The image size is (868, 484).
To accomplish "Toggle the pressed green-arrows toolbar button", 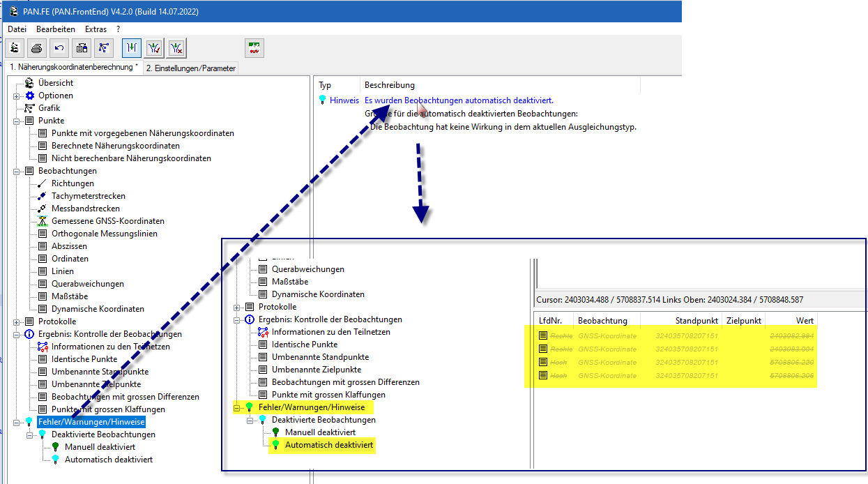I will pos(132,48).
